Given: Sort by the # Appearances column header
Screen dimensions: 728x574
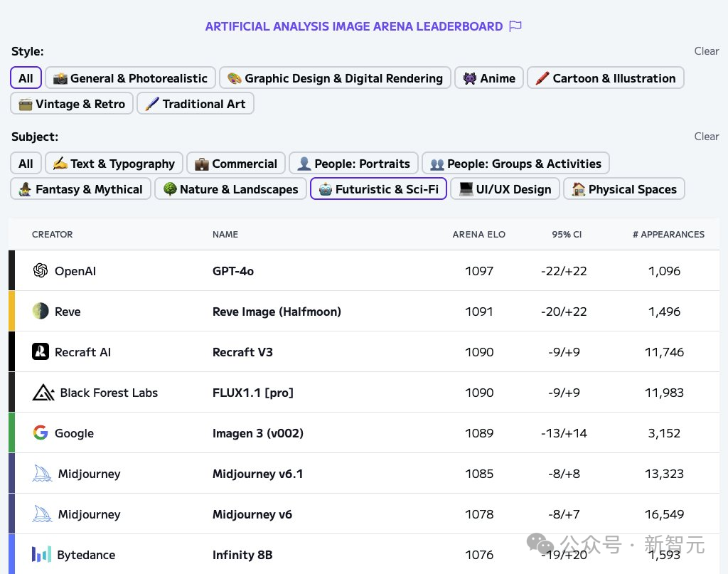Looking at the screenshot, I should coord(668,235).
